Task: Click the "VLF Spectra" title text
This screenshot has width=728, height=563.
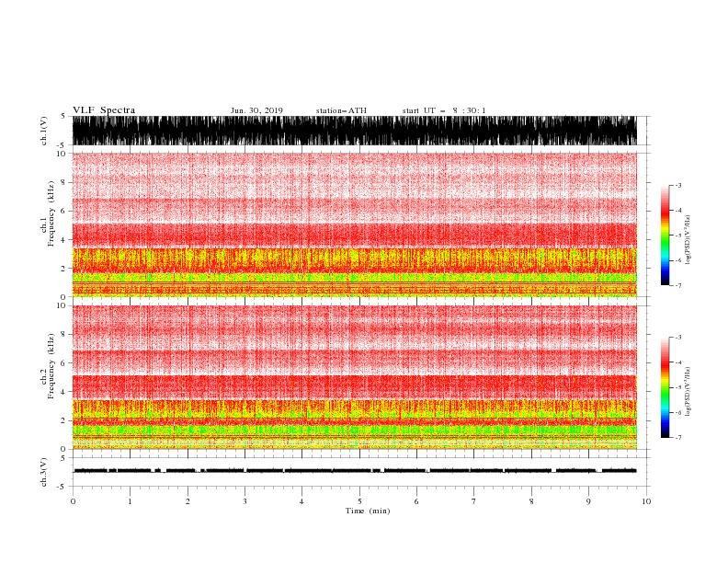Action: [104, 110]
